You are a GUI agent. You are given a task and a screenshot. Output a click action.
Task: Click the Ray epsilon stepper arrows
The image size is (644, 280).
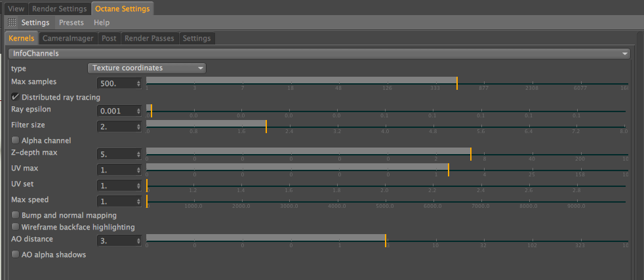click(x=138, y=111)
